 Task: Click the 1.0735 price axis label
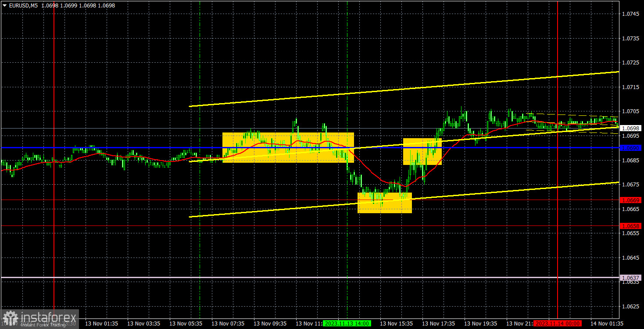tap(630, 39)
